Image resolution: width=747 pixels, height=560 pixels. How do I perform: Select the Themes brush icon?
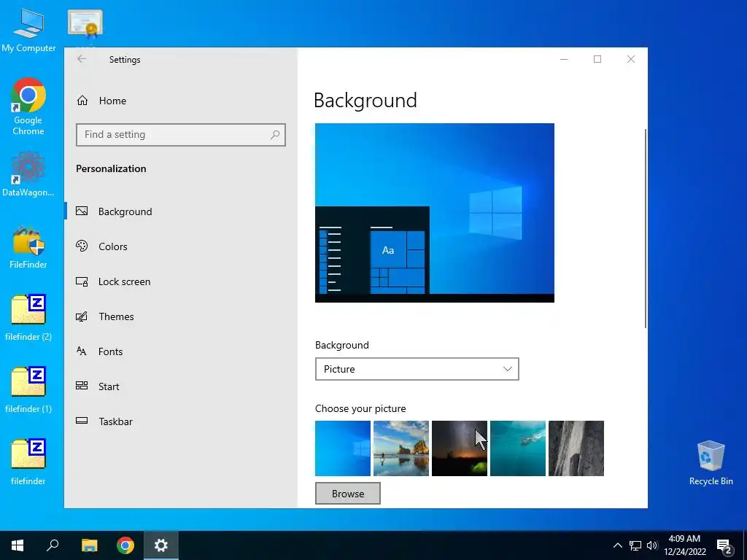[82, 316]
